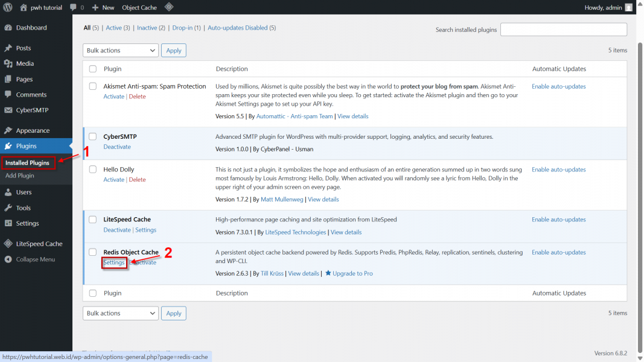
Task: Show Auto-updates Disabled (5) filter
Action: click(242, 28)
